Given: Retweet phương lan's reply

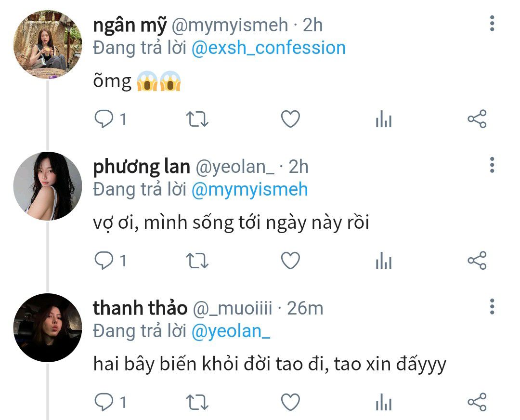Looking at the screenshot, I should [197, 261].
